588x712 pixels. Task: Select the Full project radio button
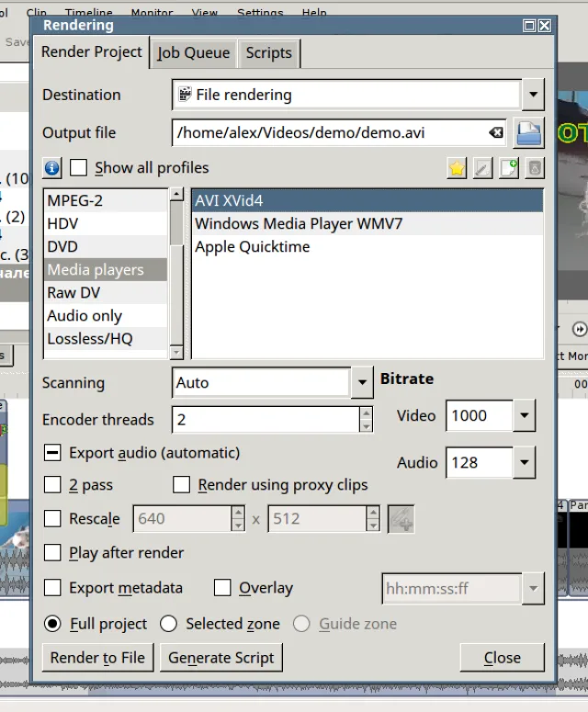point(52,624)
